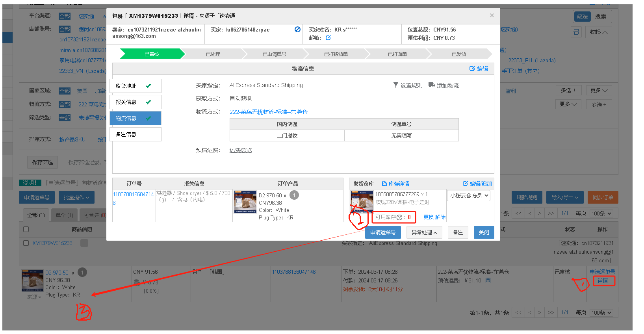This screenshot has width=644, height=334.
Task: Open 库存详情 beside 发货仓库
Action: [x=395, y=184]
